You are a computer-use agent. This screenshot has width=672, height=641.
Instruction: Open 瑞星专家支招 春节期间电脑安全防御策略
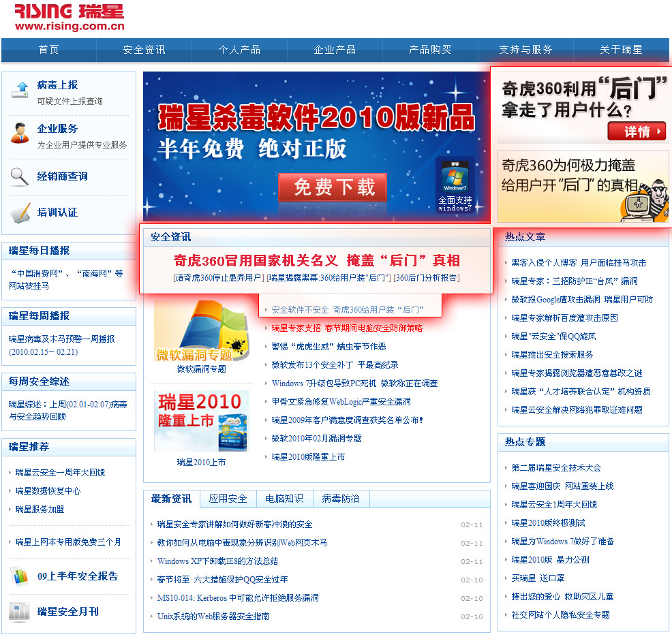(347, 328)
